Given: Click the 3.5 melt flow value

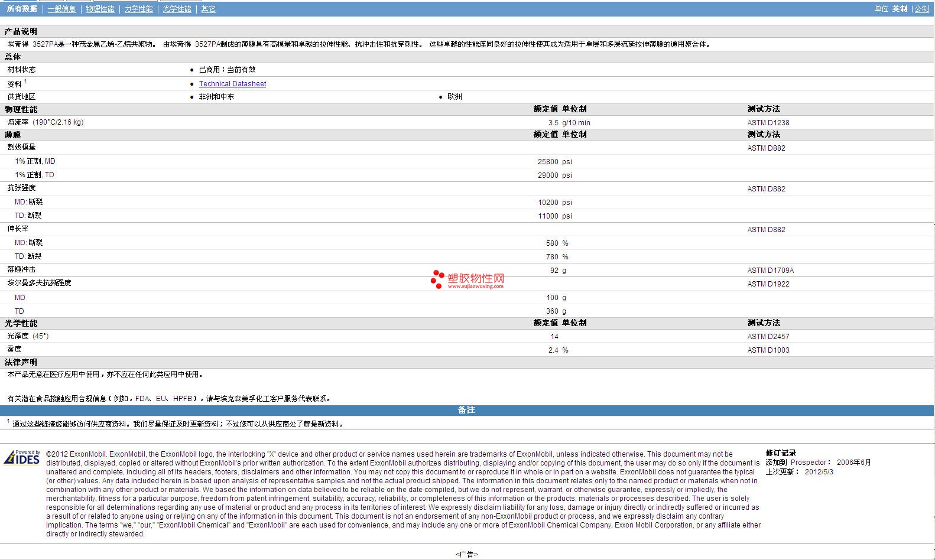Looking at the screenshot, I should [x=553, y=123].
